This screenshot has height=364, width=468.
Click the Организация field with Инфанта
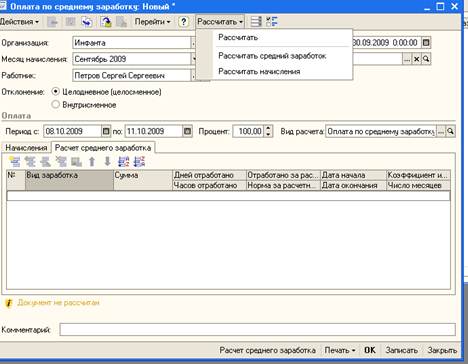point(131,43)
